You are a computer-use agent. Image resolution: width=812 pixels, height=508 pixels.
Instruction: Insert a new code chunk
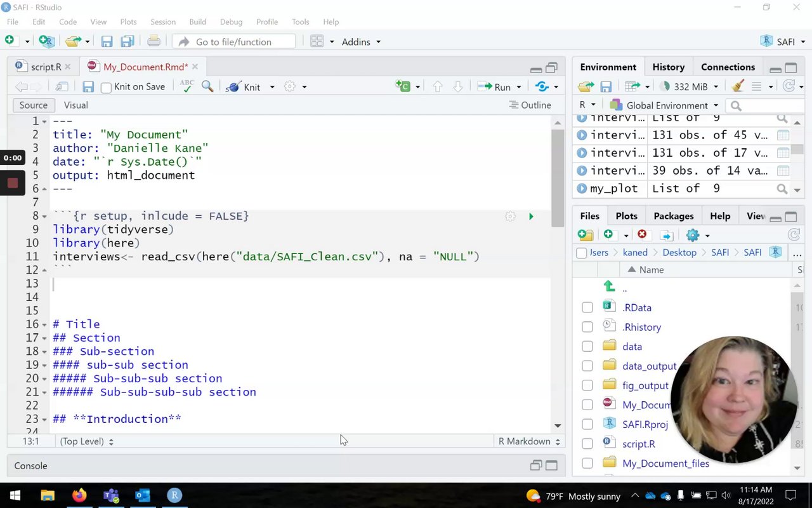pos(403,86)
